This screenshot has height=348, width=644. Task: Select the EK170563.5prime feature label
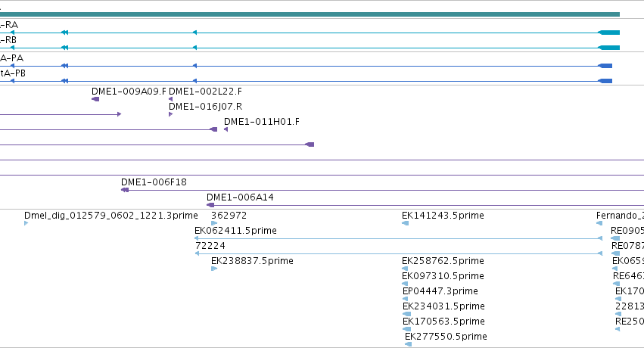click(x=443, y=322)
